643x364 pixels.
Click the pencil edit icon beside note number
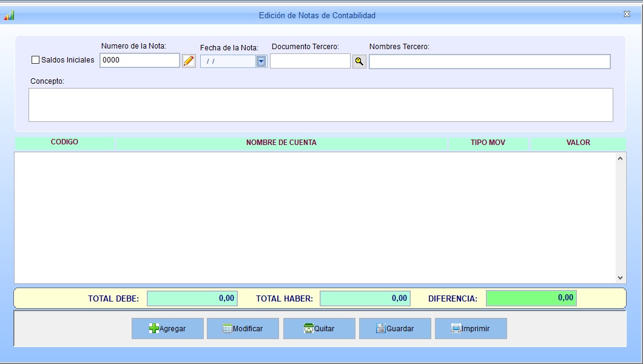(189, 61)
